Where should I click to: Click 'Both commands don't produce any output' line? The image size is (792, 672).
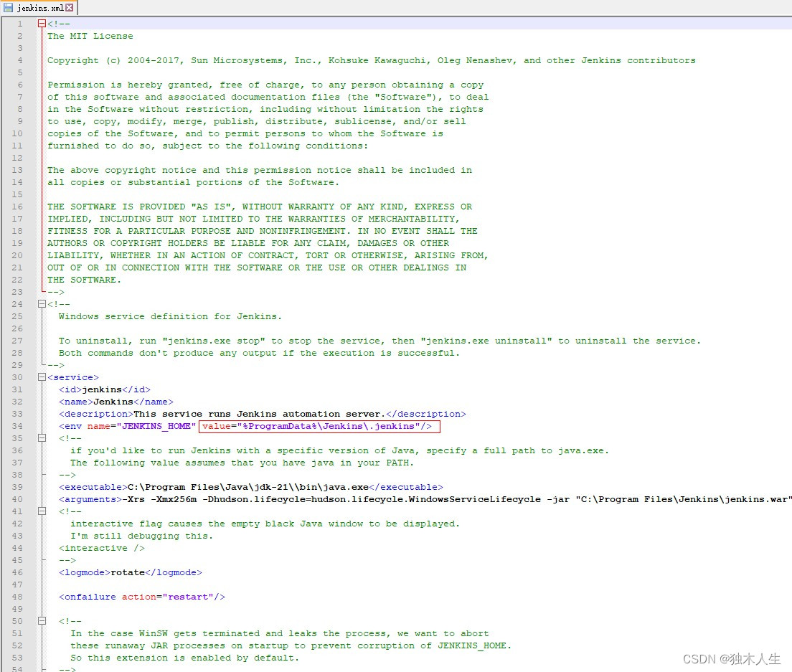pos(259,353)
